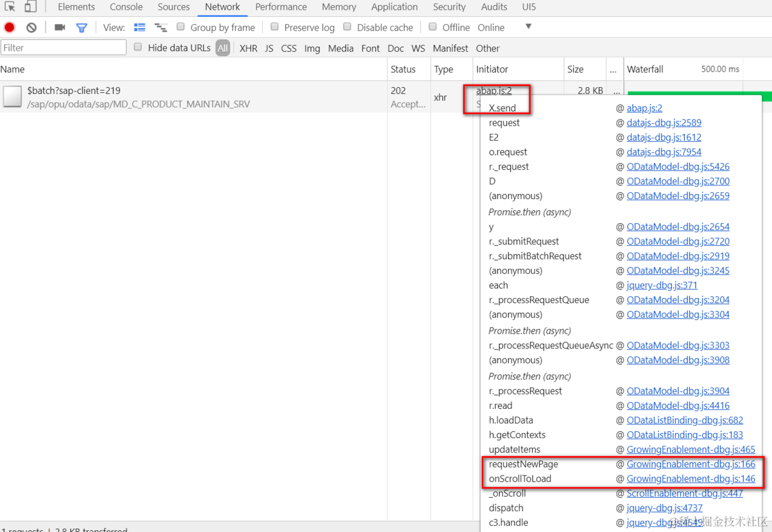The image size is (772, 532).
Task: Sort by the Initiator column header
Action: click(x=517, y=69)
